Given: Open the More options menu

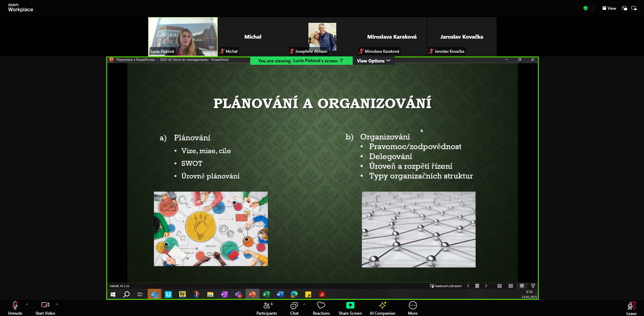Looking at the screenshot, I should tap(413, 308).
